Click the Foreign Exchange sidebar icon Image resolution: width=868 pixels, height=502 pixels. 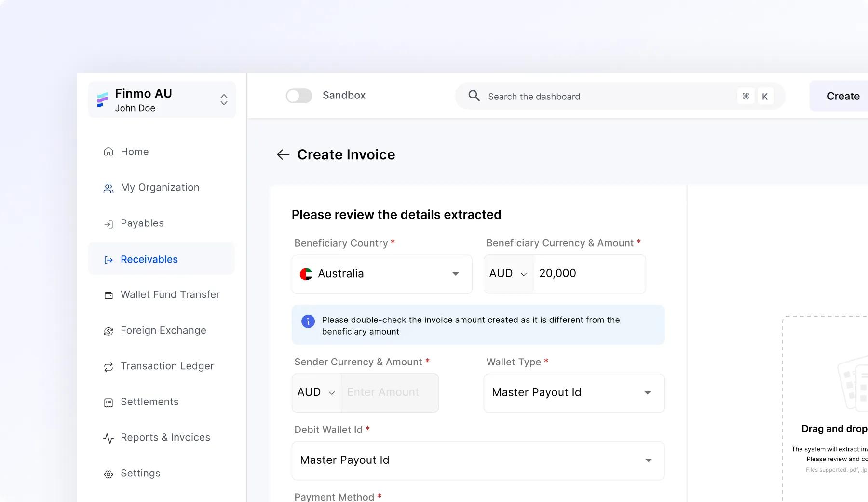click(x=108, y=331)
